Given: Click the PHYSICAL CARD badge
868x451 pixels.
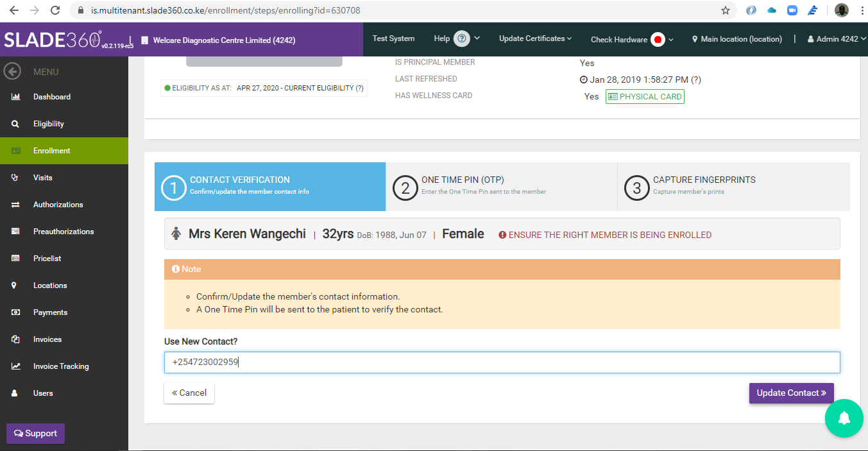Looking at the screenshot, I should click(645, 96).
